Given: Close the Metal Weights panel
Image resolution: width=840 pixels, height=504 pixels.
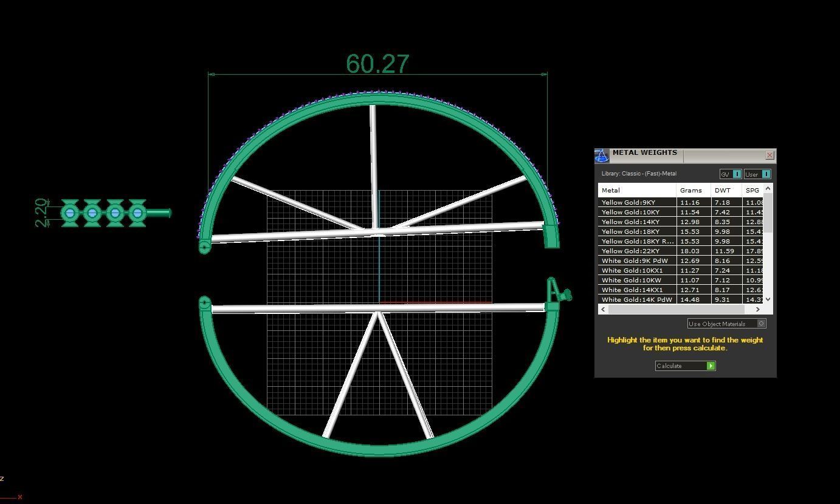Looking at the screenshot, I should pyautogui.click(x=769, y=155).
